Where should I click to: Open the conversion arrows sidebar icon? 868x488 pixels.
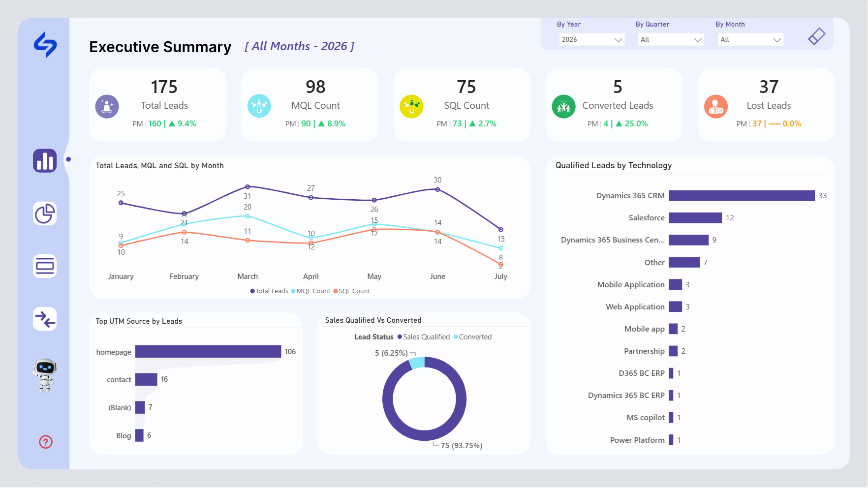coord(45,319)
